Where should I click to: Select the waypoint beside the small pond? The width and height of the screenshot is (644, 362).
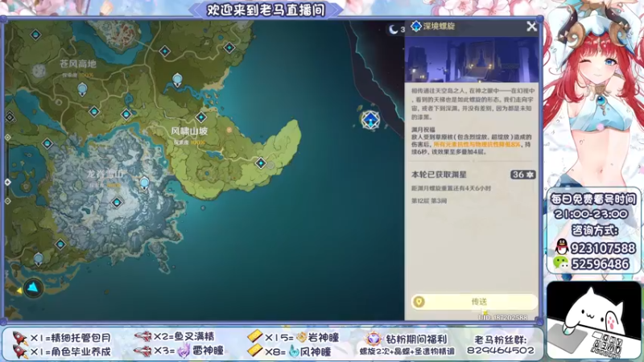click(x=126, y=114)
